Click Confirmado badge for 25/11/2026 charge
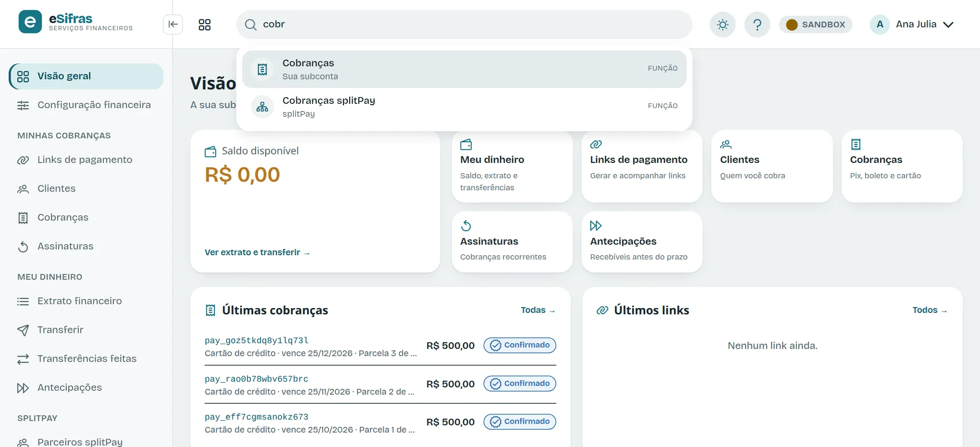 520,384
